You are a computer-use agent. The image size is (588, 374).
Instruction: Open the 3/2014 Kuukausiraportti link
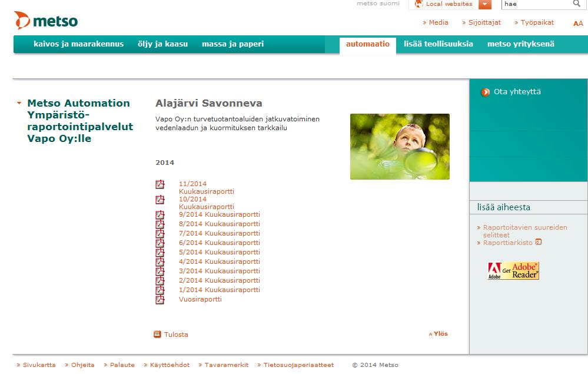pyautogui.click(x=220, y=271)
